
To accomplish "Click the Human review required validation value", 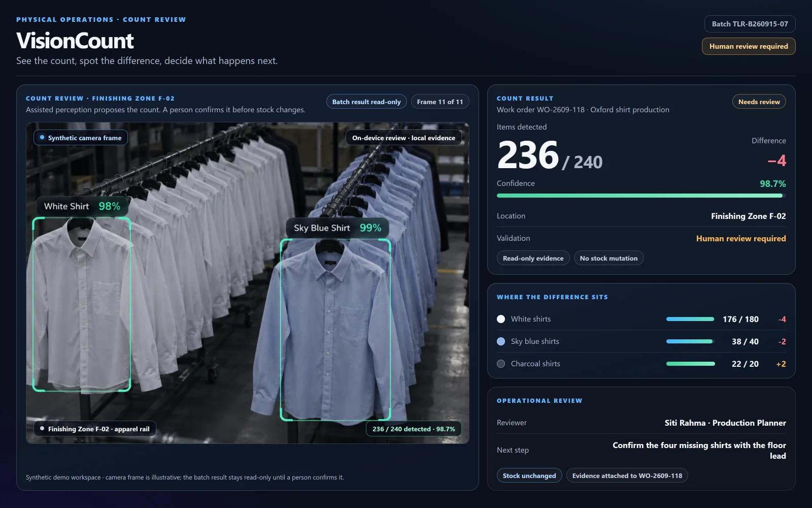I will [741, 238].
